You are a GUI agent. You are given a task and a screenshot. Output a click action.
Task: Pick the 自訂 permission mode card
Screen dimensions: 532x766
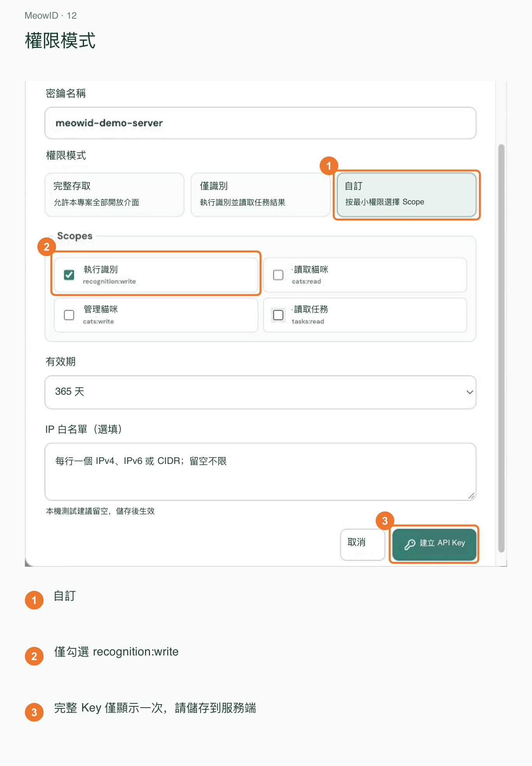click(406, 195)
